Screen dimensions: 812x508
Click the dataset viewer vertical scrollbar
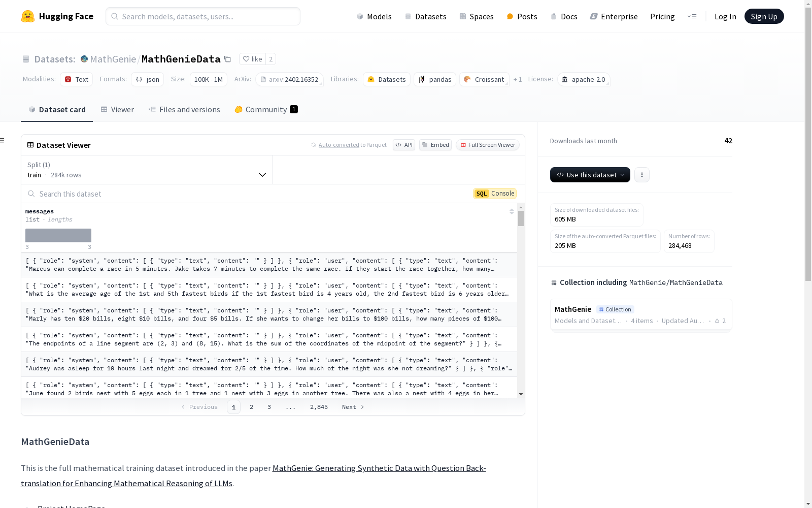coord(521,218)
